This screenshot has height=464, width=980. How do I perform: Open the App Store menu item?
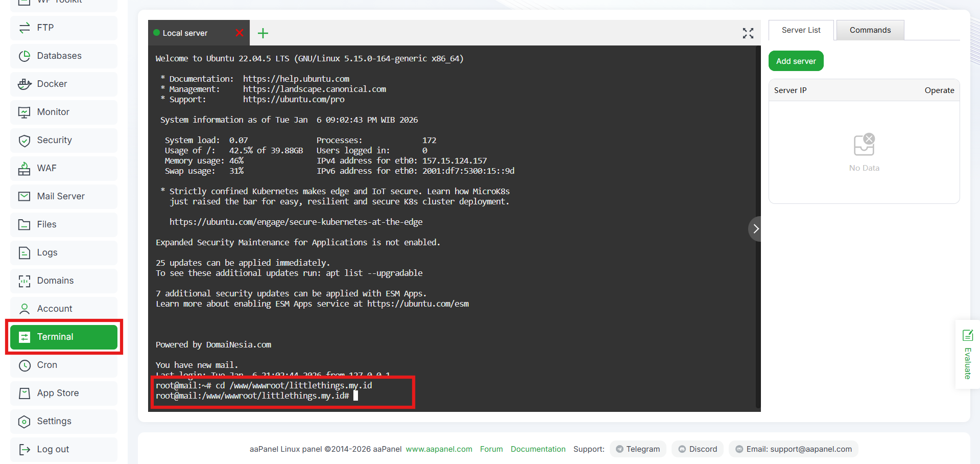pos(64,393)
